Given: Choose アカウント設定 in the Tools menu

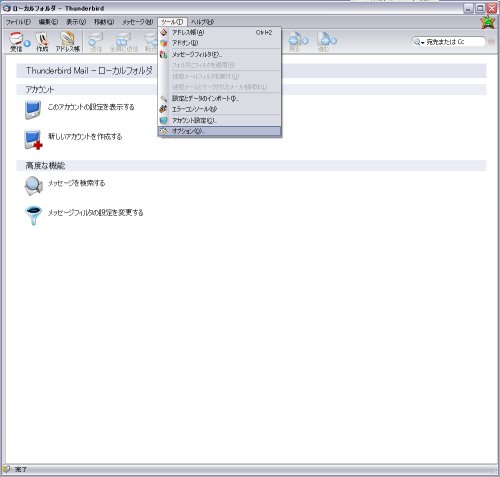Looking at the screenshot, I should point(219,120).
